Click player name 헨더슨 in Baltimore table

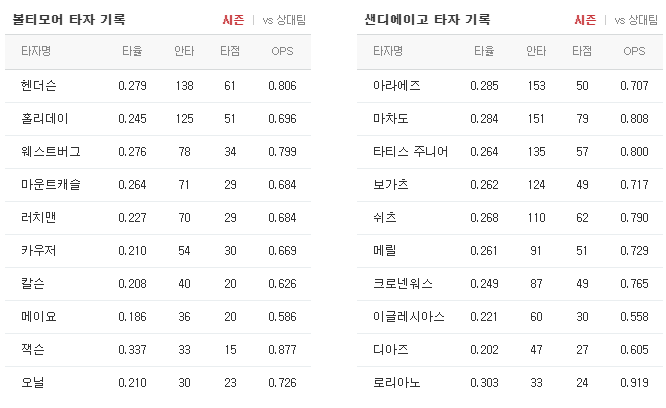point(39,86)
